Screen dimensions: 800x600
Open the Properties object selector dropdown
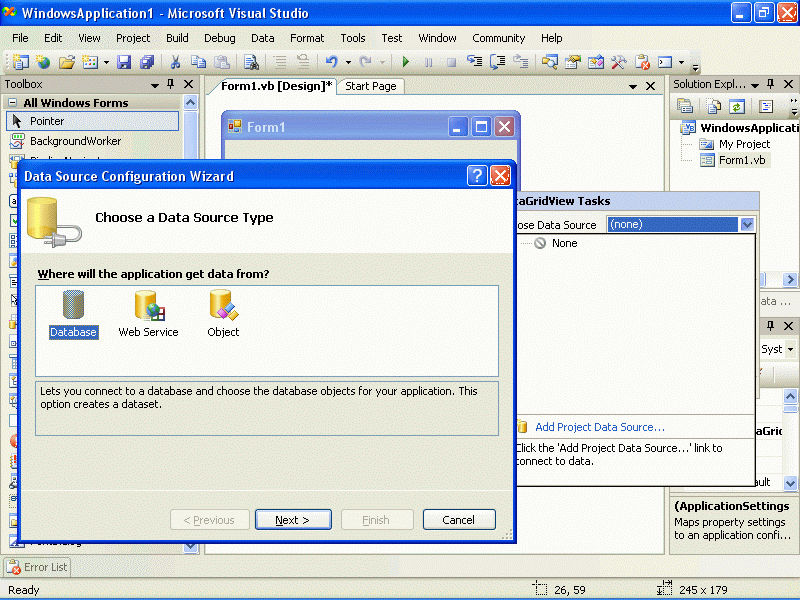790,349
